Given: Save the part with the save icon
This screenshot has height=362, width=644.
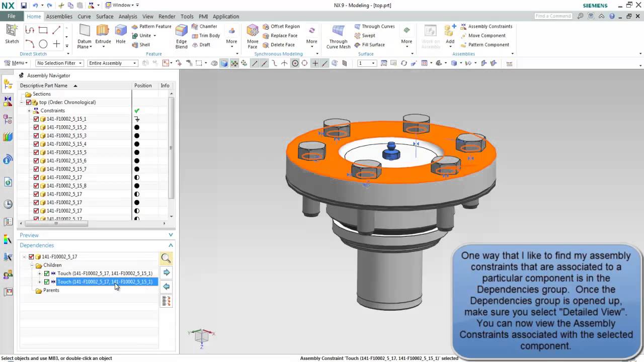Looking at the screenshot, I should [x=24, y=5].
